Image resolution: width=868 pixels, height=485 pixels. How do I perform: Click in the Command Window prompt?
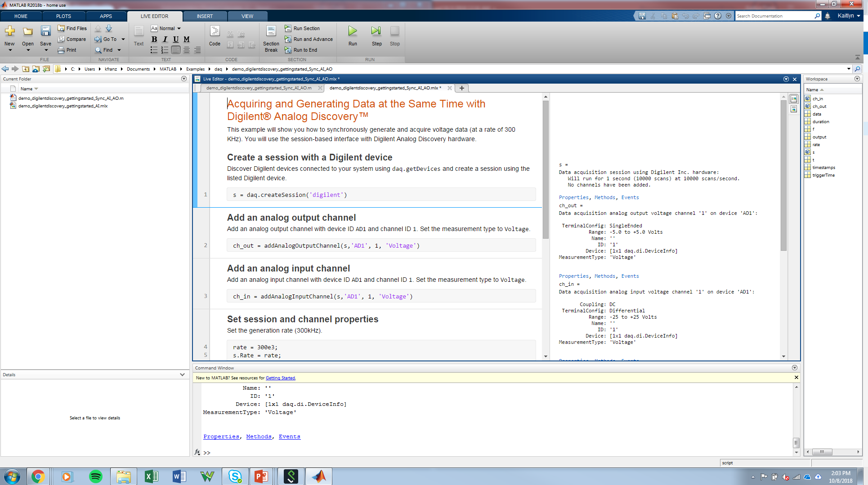[270, 452]
